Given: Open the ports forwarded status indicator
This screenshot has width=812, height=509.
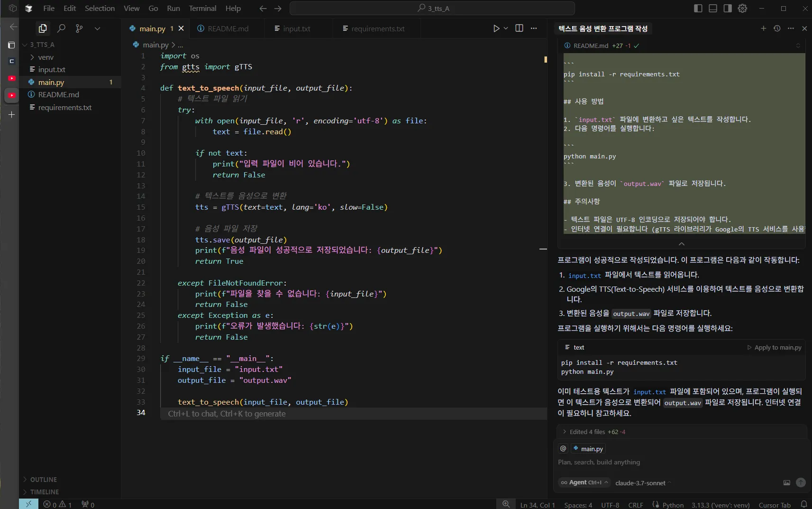Looking at the screenshot, I should click(88, 504).
